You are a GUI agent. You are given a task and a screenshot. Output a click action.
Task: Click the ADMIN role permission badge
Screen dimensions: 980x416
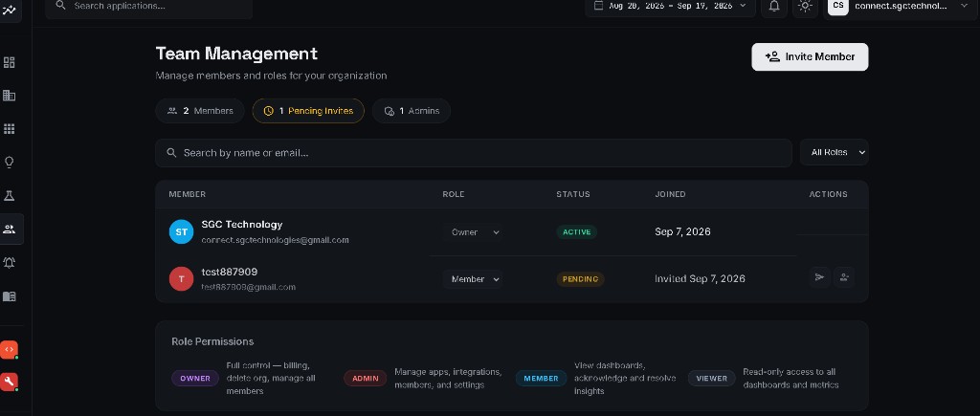(365, 378)
